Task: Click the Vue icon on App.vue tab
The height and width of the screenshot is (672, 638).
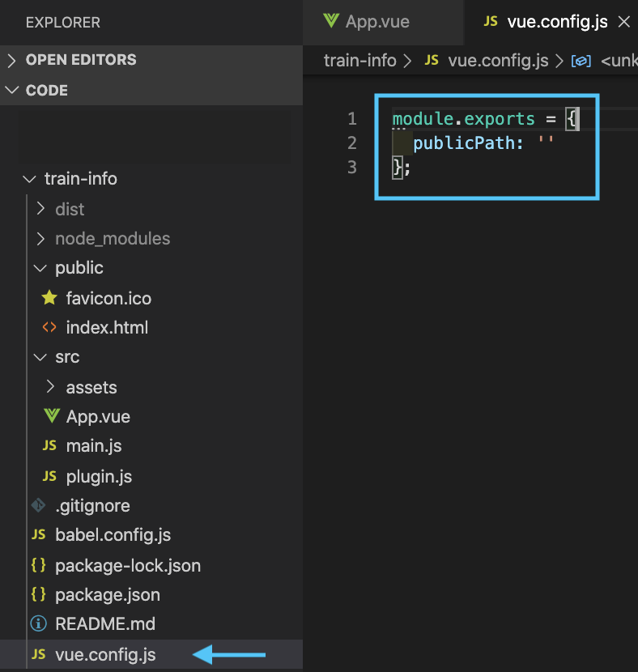Action: pos(330,21)
